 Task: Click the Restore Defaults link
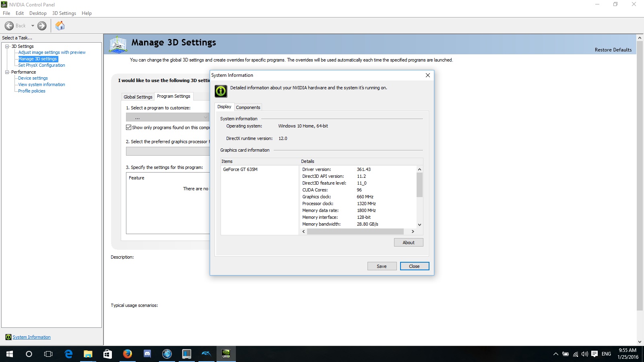tap(613, 50)
